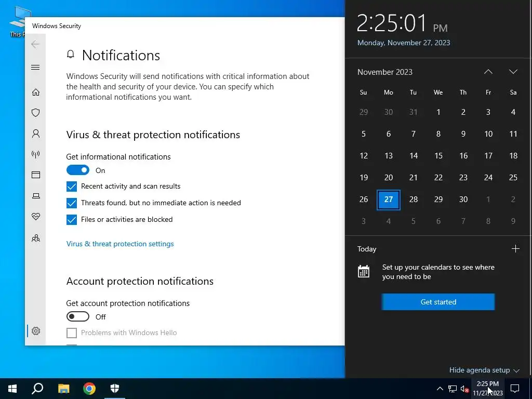The width and height of the screenshot is (532, 399).
Task: Click the network tray icon
Action: (453, 389)
